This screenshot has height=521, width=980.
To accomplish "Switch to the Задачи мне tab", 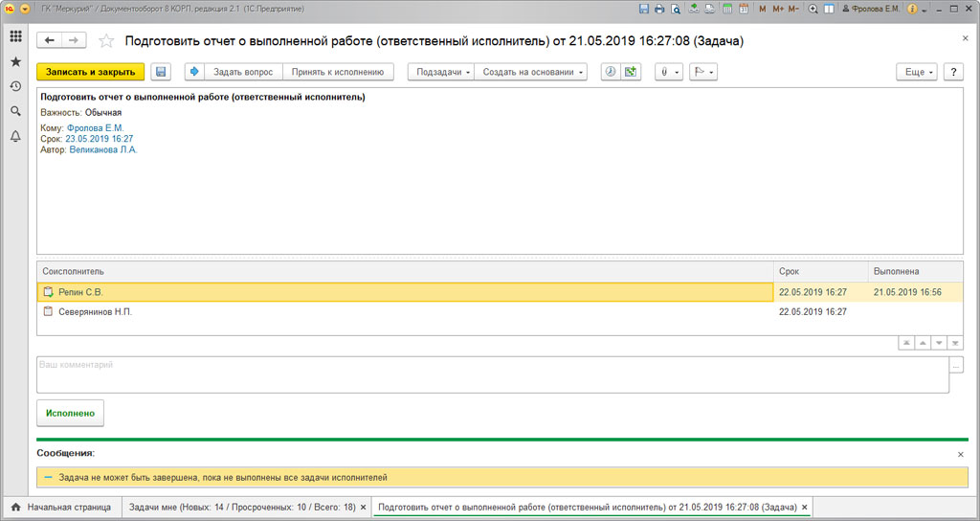I will [241, 507].
